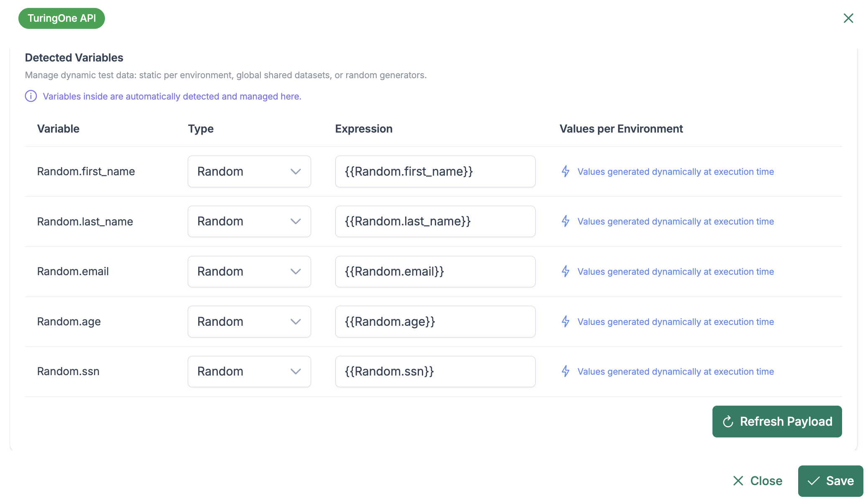Expand Type dropdown for Random.ssn

point(249,371)
